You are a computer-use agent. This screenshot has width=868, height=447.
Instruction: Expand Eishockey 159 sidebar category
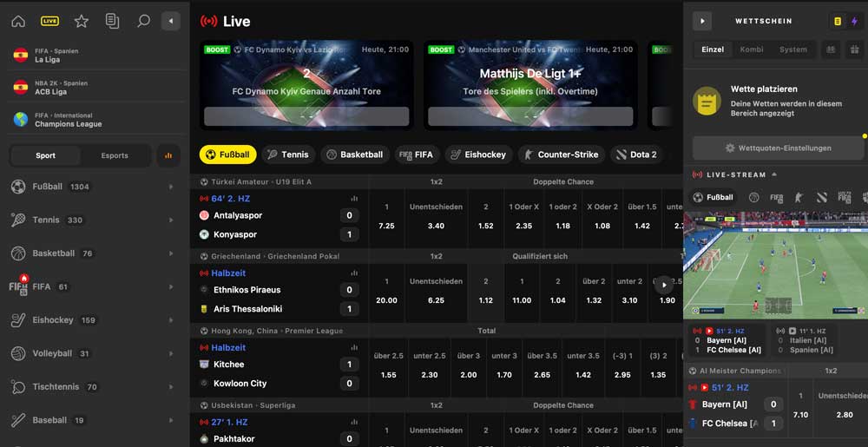click(94, 319)
